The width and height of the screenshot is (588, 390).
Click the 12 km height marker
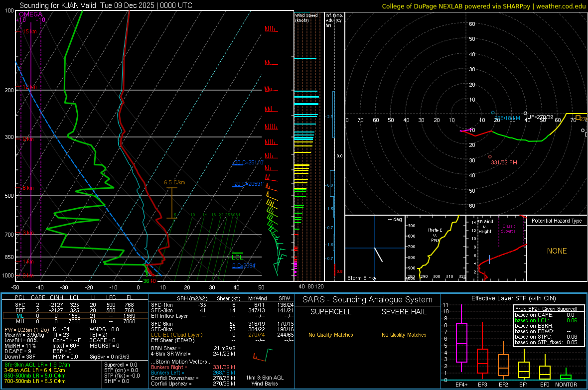[x=29, y=87]
